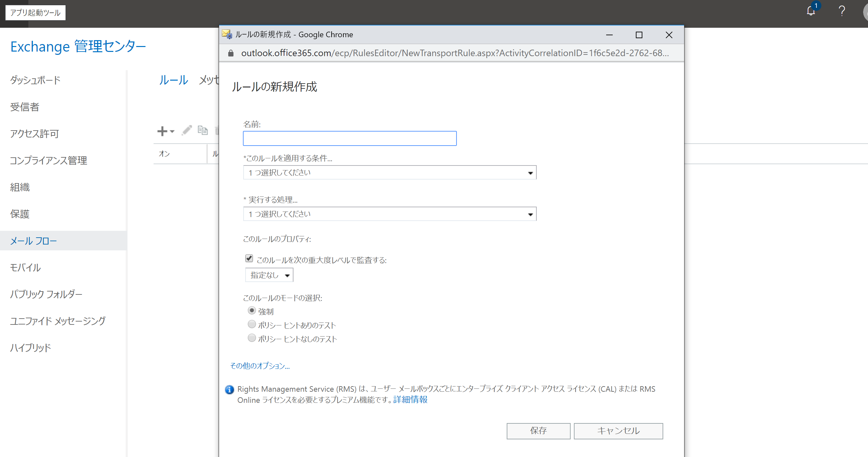Viewport: 868px width, 457px height.
Task: Select the ポリシー ヒントありのテスト radio button
Action: tap(252, 324)
